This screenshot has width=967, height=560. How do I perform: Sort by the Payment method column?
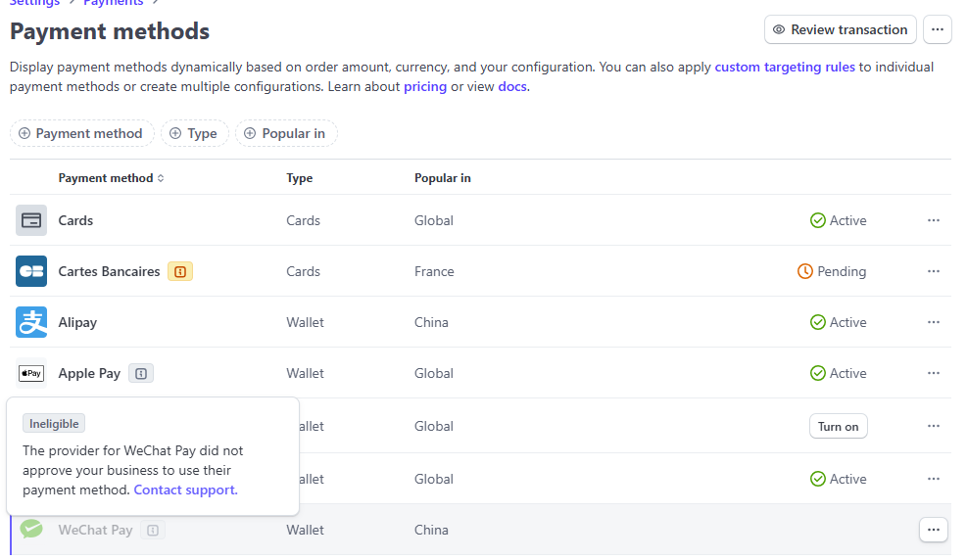[x=111, y=178]
